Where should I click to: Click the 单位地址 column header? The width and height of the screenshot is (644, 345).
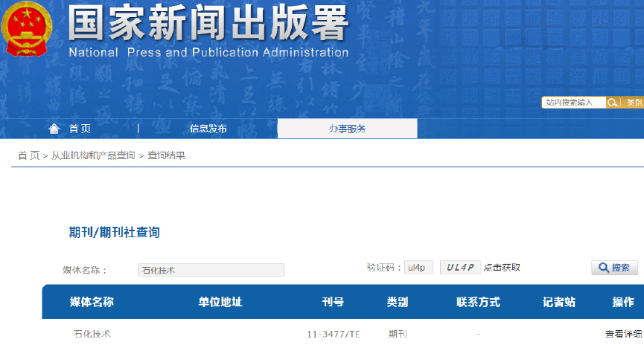click(x=220, y=302)
